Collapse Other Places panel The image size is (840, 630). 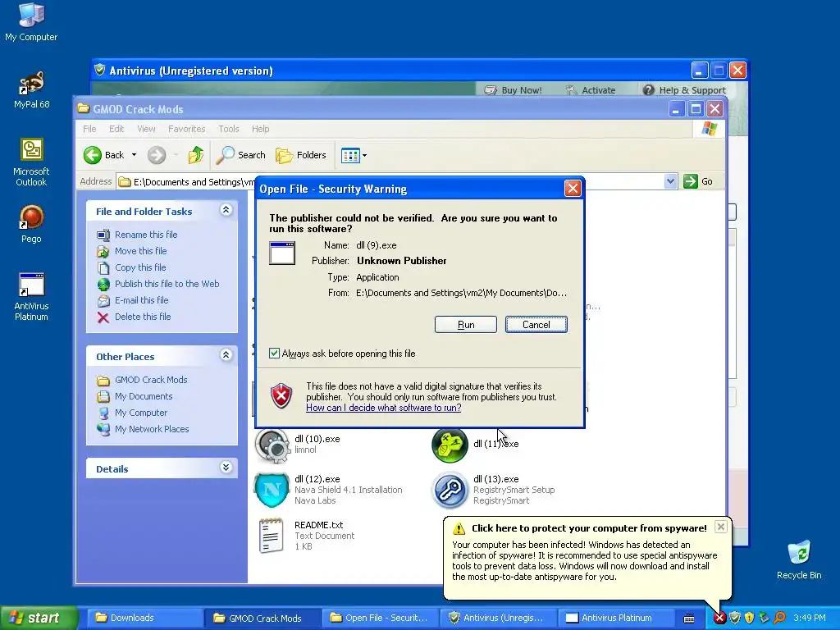pyautogui.click(x=226, y=355)
